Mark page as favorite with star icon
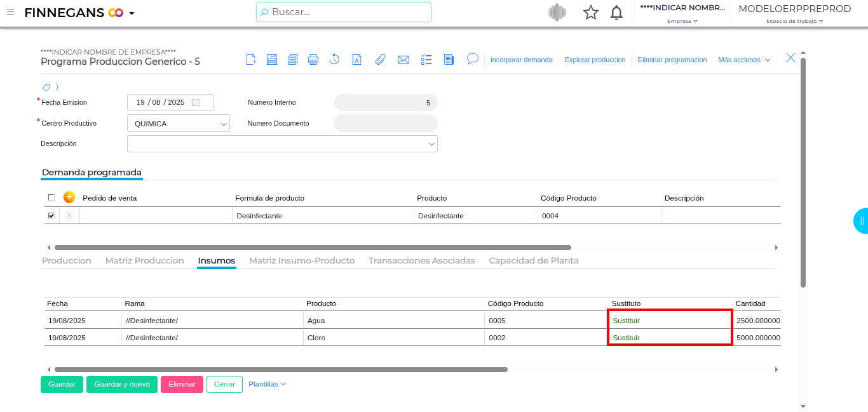The image size is (868, 412). 591,13
